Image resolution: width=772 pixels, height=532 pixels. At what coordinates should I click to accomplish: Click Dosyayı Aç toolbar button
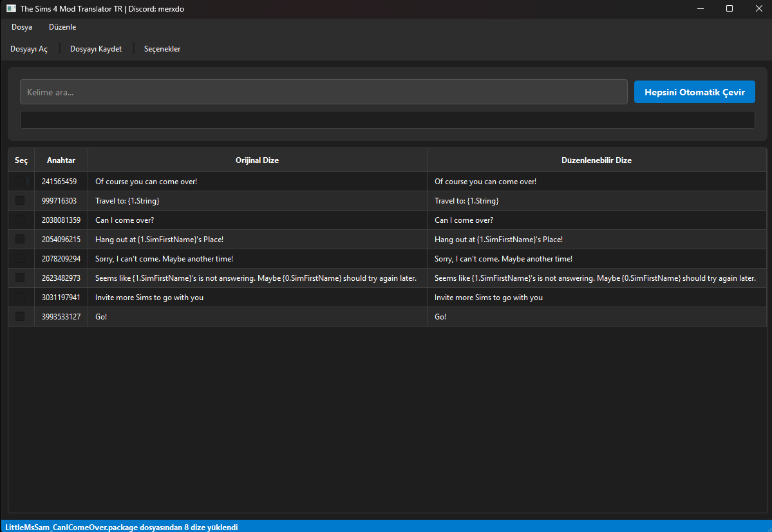pyautogui.click(x=29, y=49)
